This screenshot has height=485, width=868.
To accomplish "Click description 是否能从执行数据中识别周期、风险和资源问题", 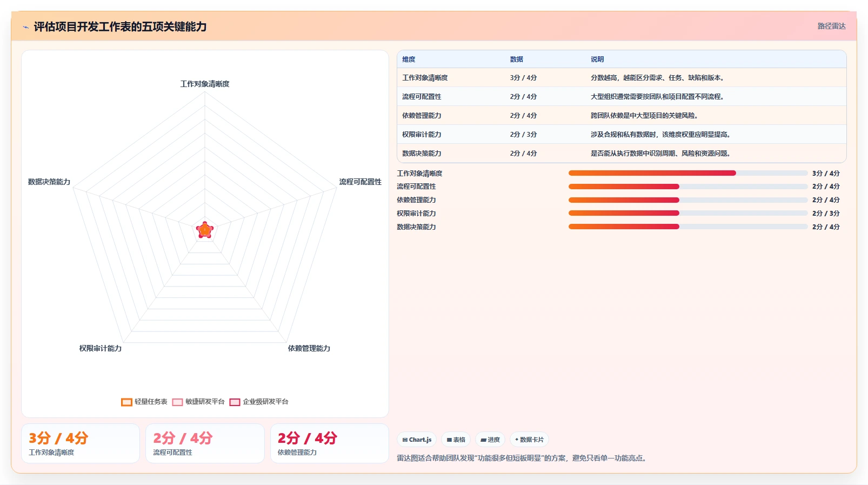I will [x=660, y=154].
